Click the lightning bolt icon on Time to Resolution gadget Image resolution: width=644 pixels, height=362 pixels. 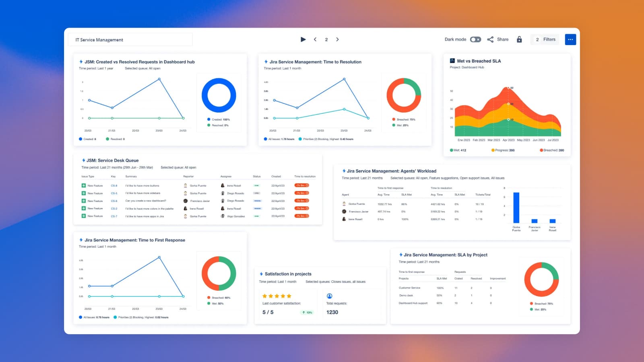(266, 62)
